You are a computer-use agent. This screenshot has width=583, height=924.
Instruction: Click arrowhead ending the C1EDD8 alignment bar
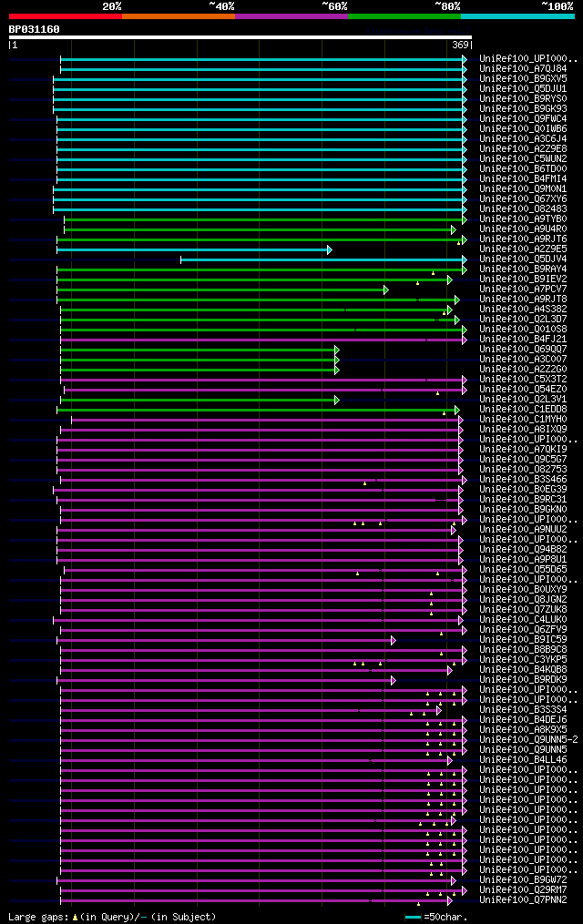457,411
